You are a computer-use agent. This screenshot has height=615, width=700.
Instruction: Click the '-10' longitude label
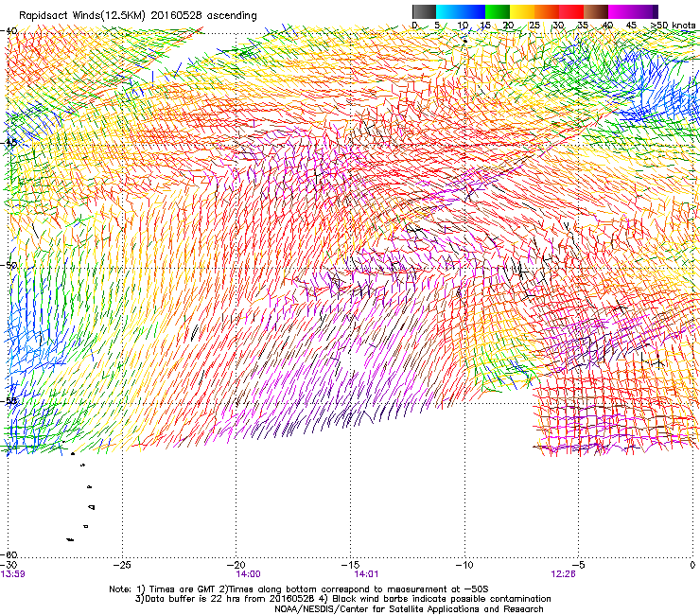click(464, 565)
